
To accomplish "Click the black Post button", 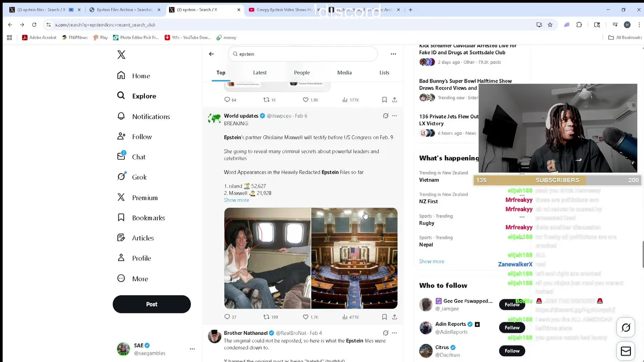I will tap(151, 304).
